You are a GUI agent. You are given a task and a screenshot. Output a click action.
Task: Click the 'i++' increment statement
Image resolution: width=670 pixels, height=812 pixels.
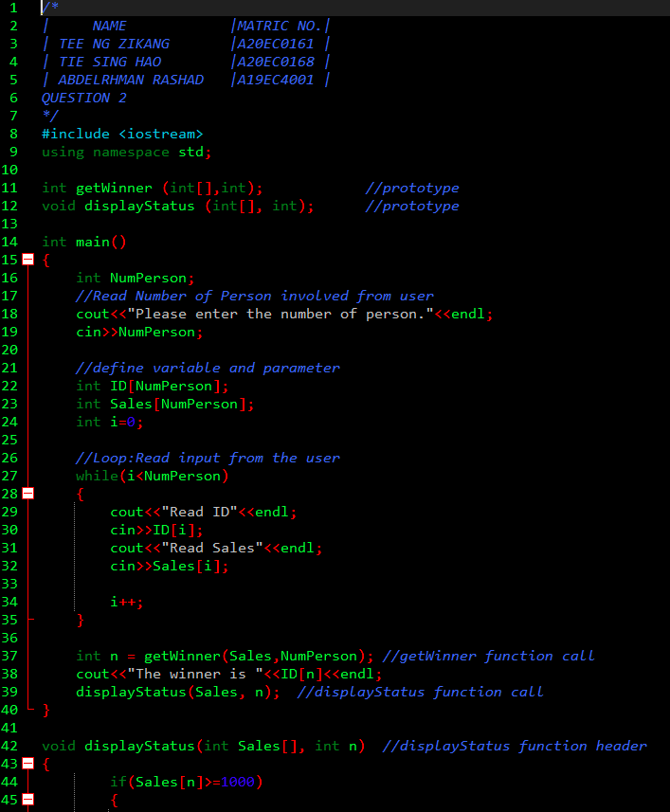pyautogui.click(x=126, y=602)
